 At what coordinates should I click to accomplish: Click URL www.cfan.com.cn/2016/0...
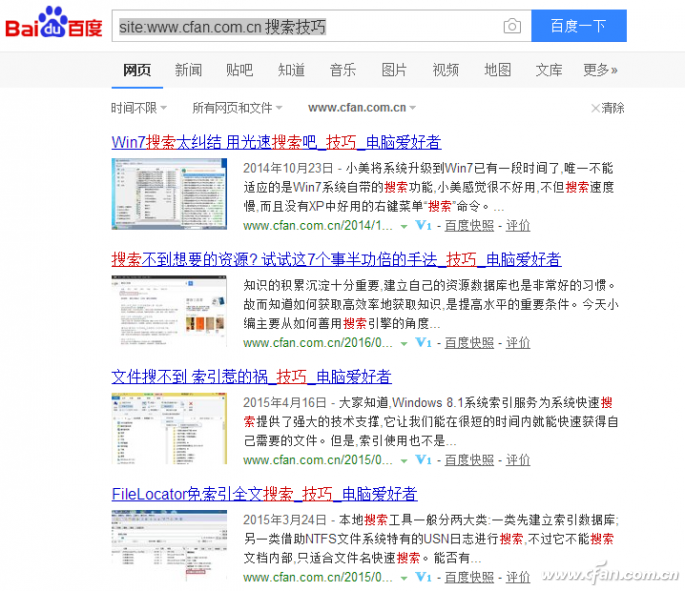click(x=318, y=342)
